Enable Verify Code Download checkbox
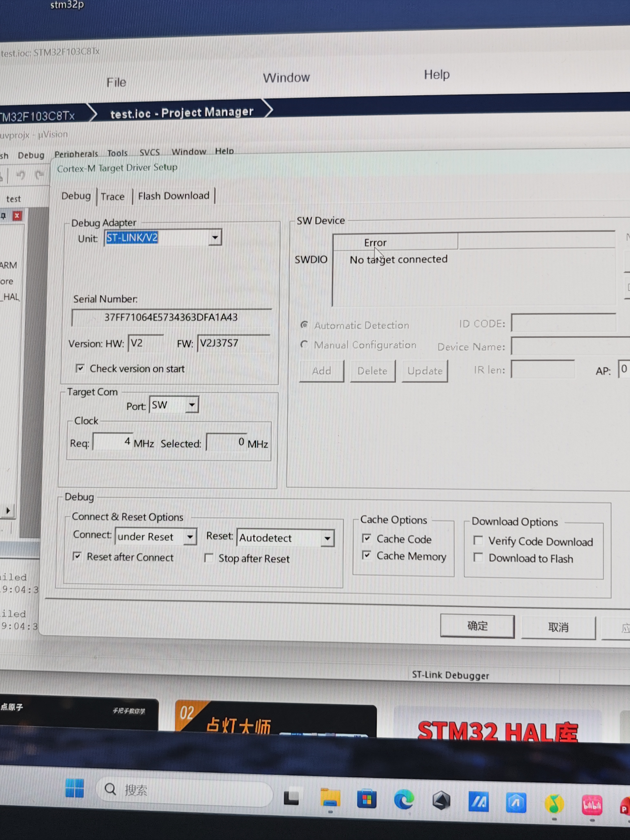This screenshot has height=840, width=630. (478, 540)
